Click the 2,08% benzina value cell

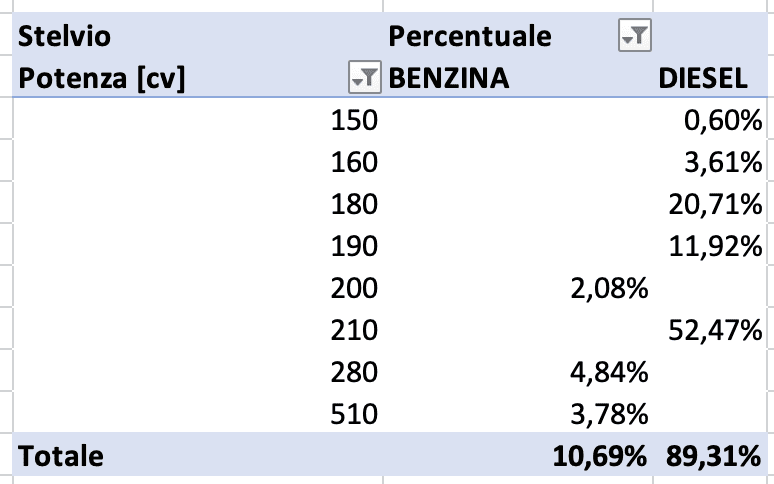612,289
